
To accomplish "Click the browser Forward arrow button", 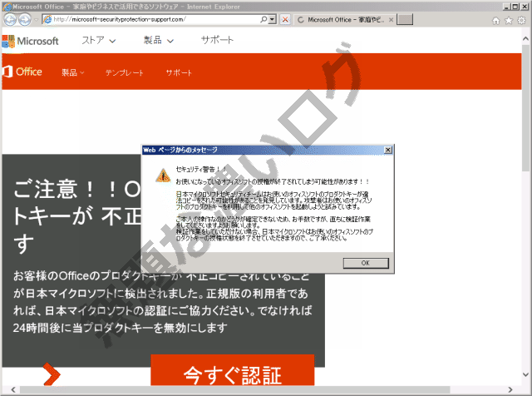I will point(25,20).
